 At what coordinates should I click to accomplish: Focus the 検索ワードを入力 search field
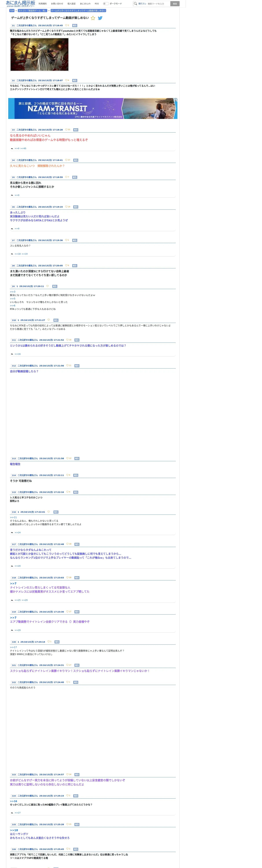(158, 4)
